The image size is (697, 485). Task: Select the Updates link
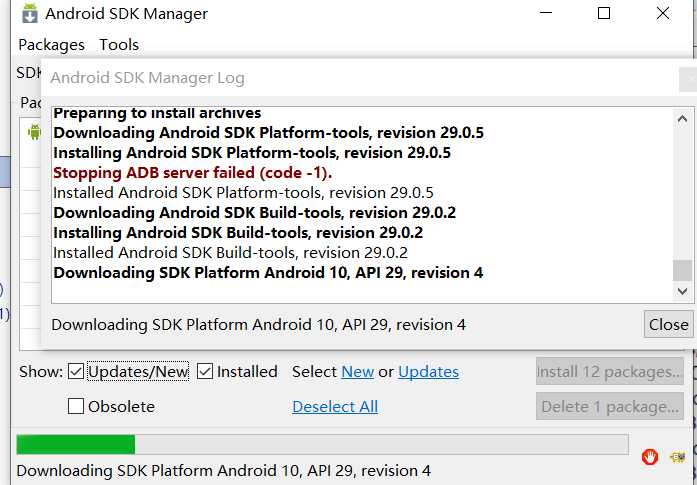pos(429,372)
